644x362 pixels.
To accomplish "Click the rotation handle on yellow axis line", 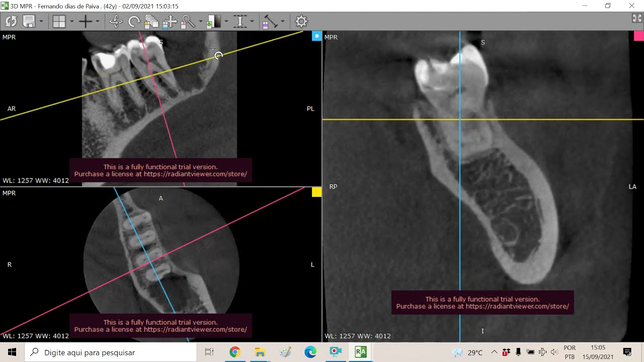I will (218, 55).
